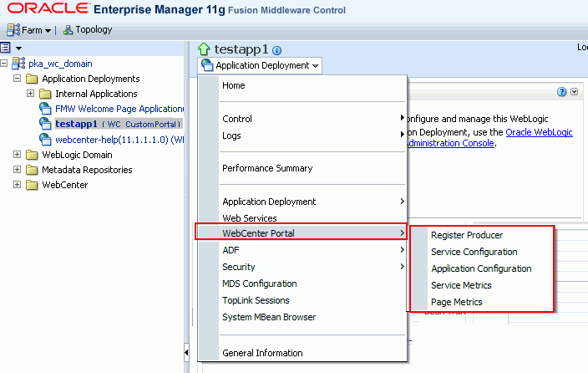Highlight WebCenter Portal menu item

[x=302, y=233]
